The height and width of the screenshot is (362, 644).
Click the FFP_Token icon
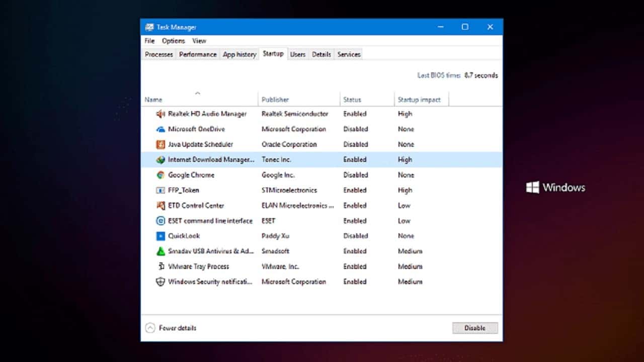pos(160,191)
